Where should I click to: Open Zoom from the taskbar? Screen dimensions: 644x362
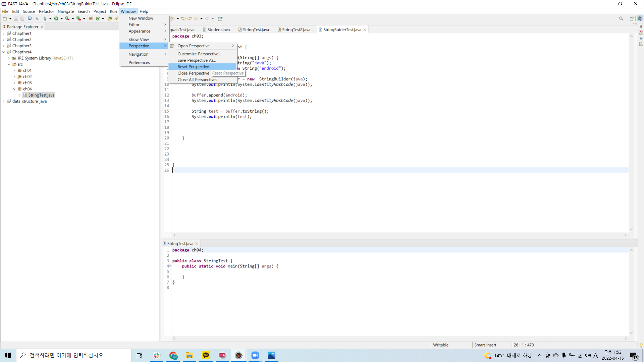(x=255, y=355)
